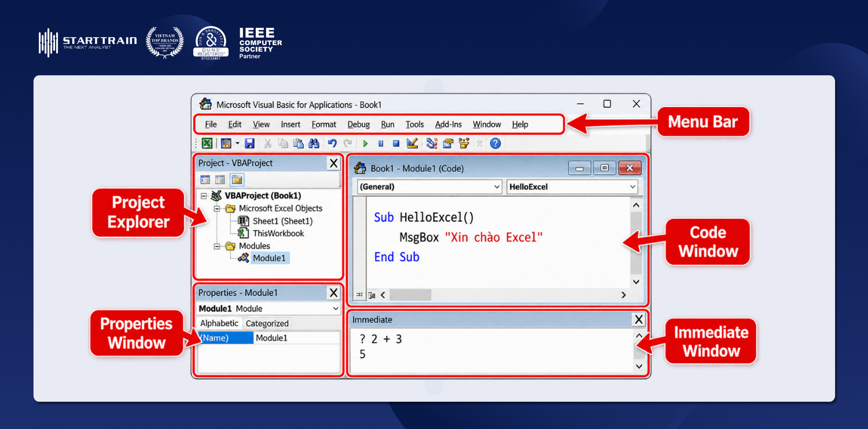The height and width of the screenshot is (429, 868).
Task: Click the Cut scissors icon
Action: click(268, 143)
